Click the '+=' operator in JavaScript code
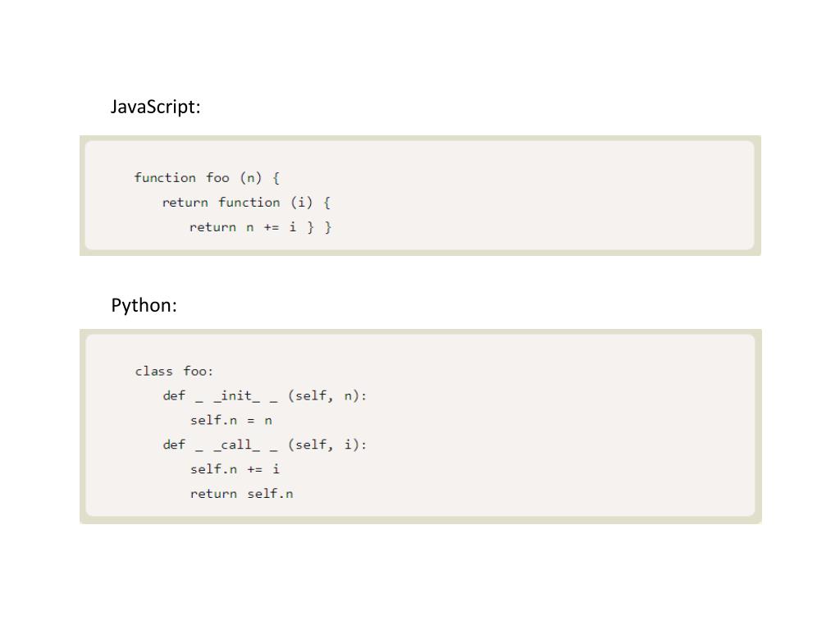 (x=272, y=228)
